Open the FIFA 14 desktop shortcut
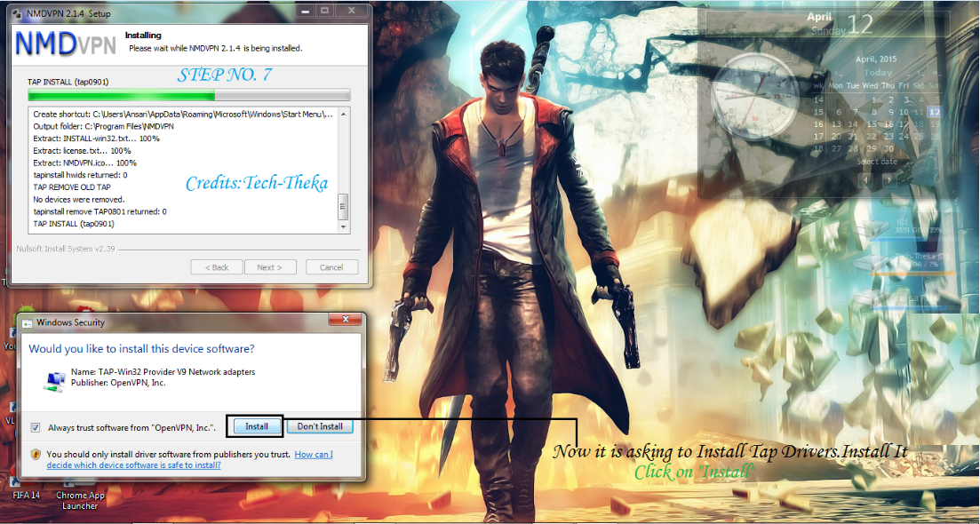This screenshot has width=980, height=524. (x=27, y=496)
